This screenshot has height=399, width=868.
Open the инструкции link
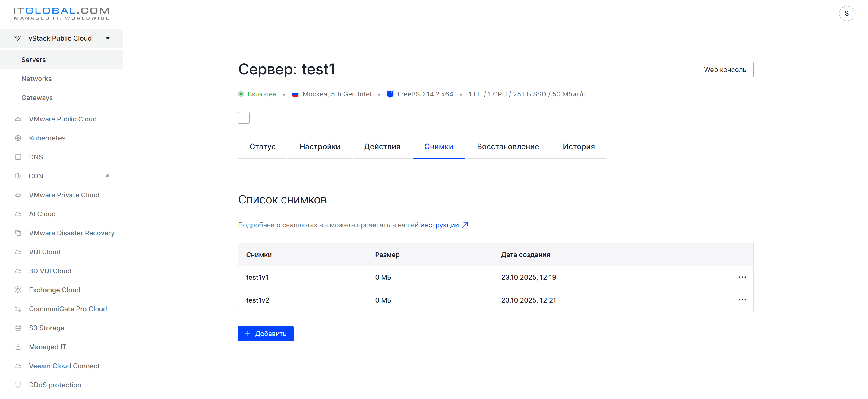[x=439, y=225]
